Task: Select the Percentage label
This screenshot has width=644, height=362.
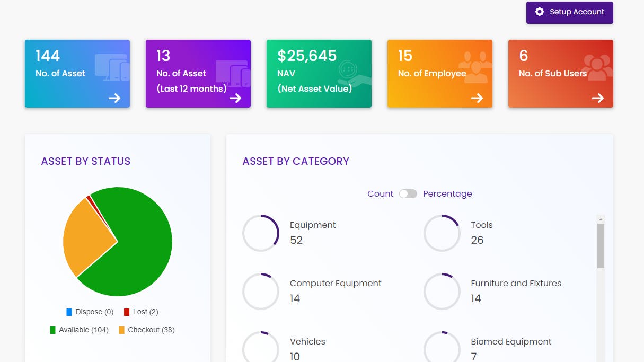Action: coord(447,194)
